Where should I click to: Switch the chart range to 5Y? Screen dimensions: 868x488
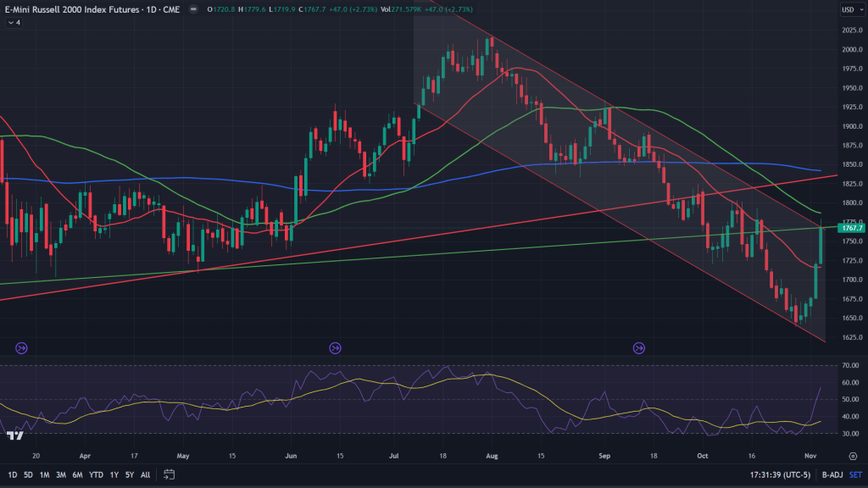click(x=129, y=474)
